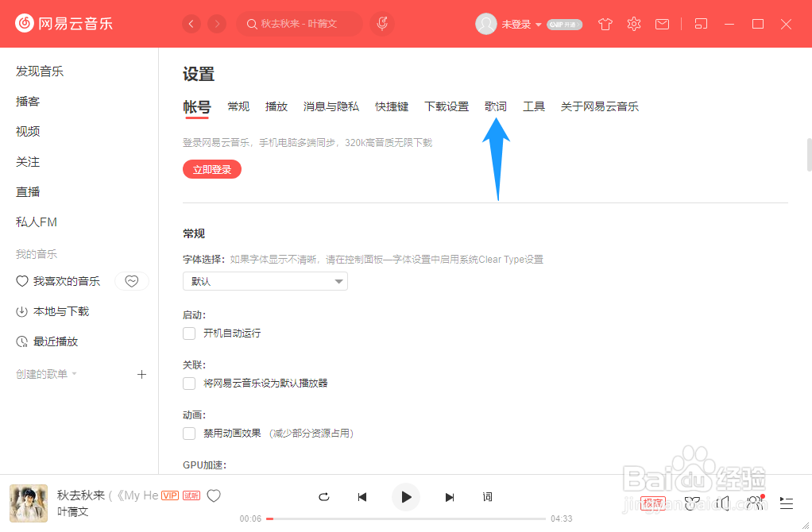This screenshot has width=812, height=532.
Task: Open 直播 in the sidebar
Action: (28, 192)
